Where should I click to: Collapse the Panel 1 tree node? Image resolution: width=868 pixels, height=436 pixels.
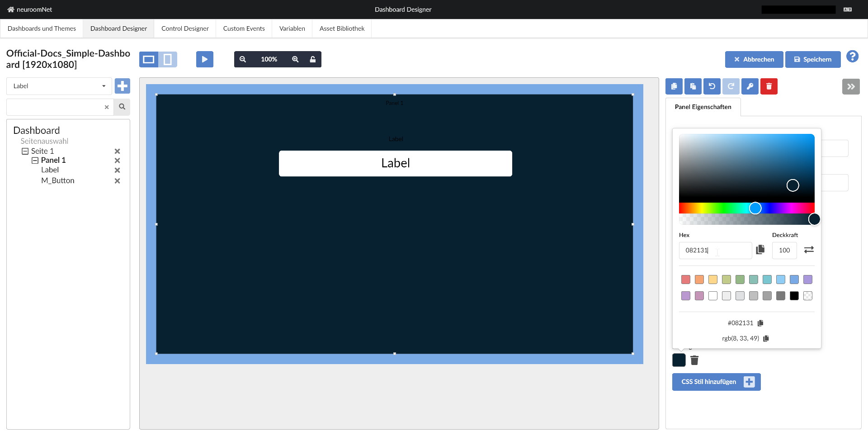coord(35,160)
